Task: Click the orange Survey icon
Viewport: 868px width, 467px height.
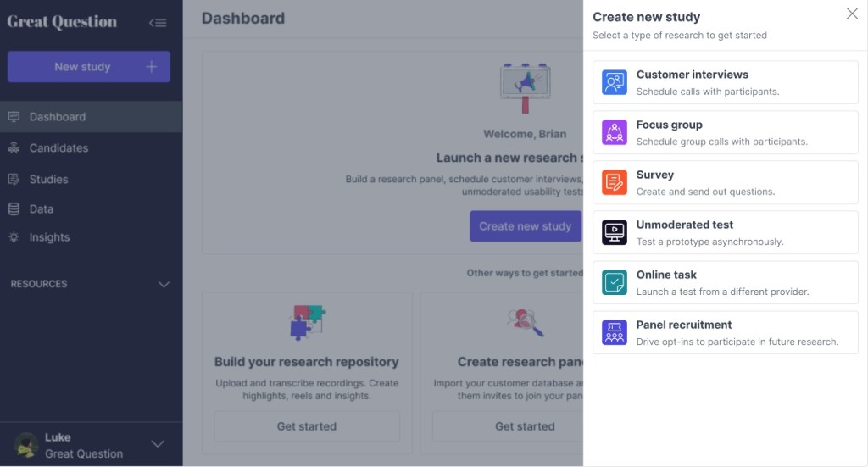Action: coord(615,182)
